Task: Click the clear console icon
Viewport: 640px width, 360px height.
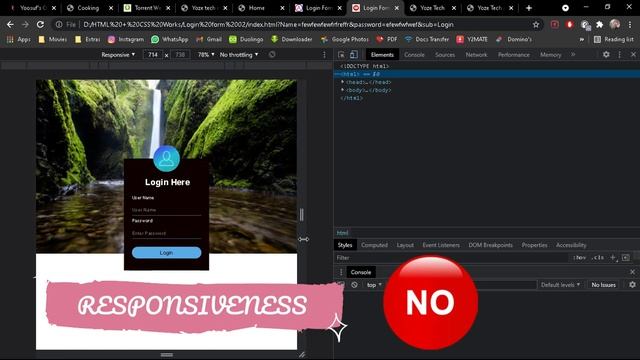Action: (354, 285)
